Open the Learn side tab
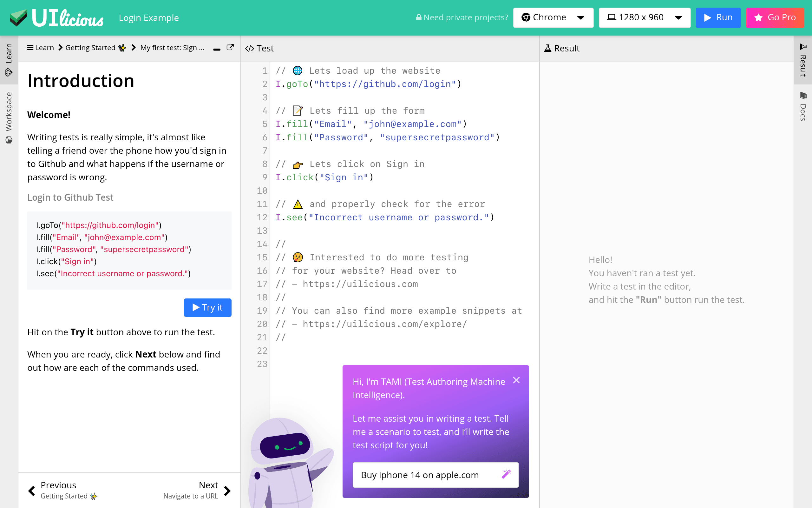Viewport: 812px width, 508px height. (9, 60)
